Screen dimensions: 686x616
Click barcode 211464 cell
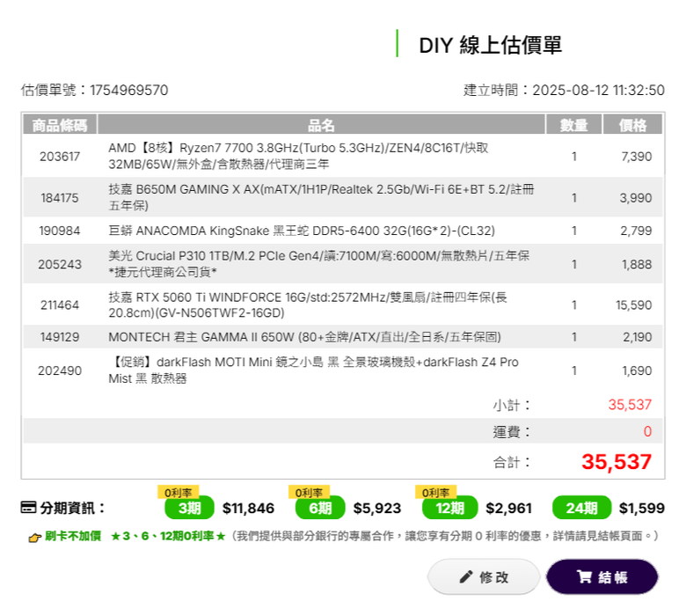pyautogui.click(x=60, y=305)
